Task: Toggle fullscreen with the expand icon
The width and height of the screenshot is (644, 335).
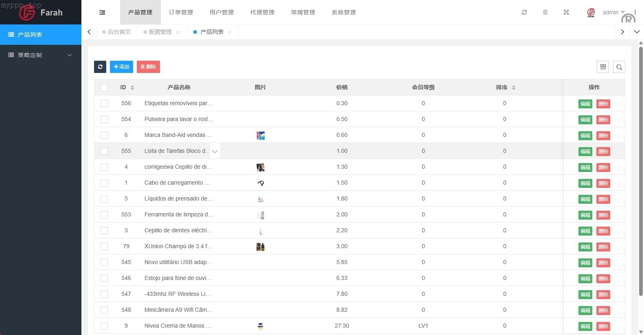Action: (566, 12)
